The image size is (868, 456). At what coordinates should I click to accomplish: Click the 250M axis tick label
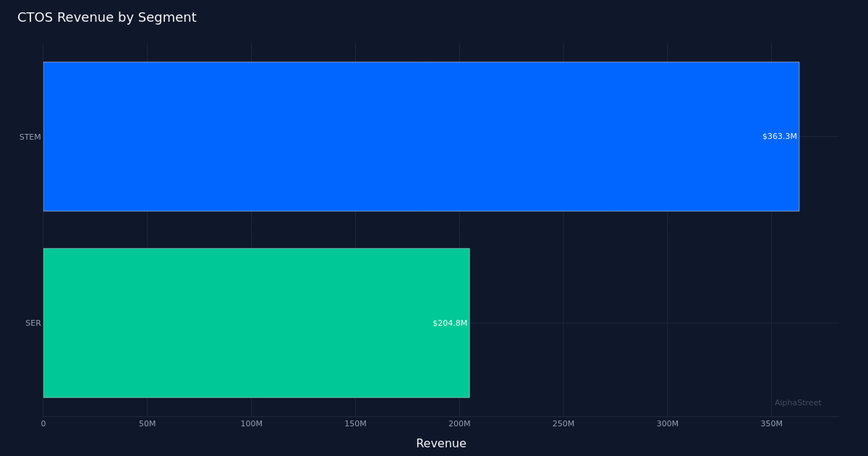563,423
